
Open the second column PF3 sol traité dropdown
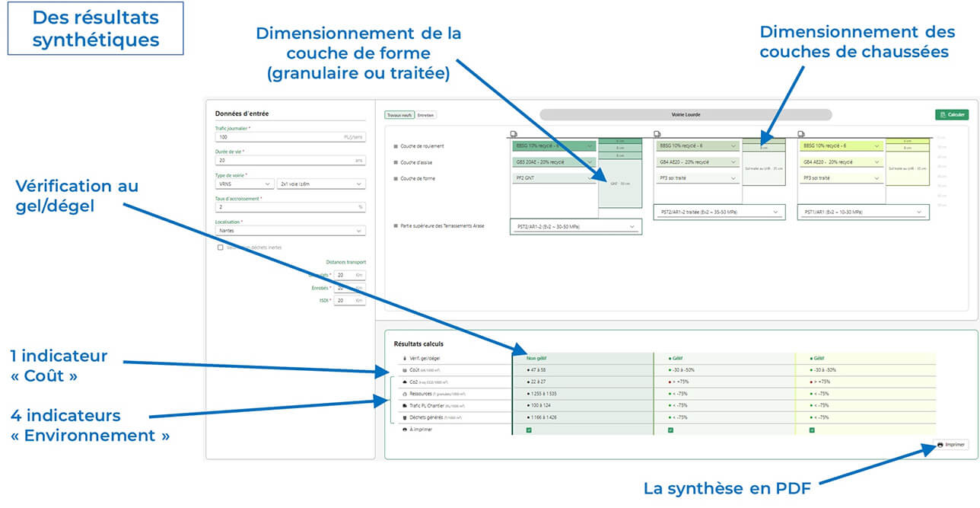pyautogui.click(x=698, y=178)
